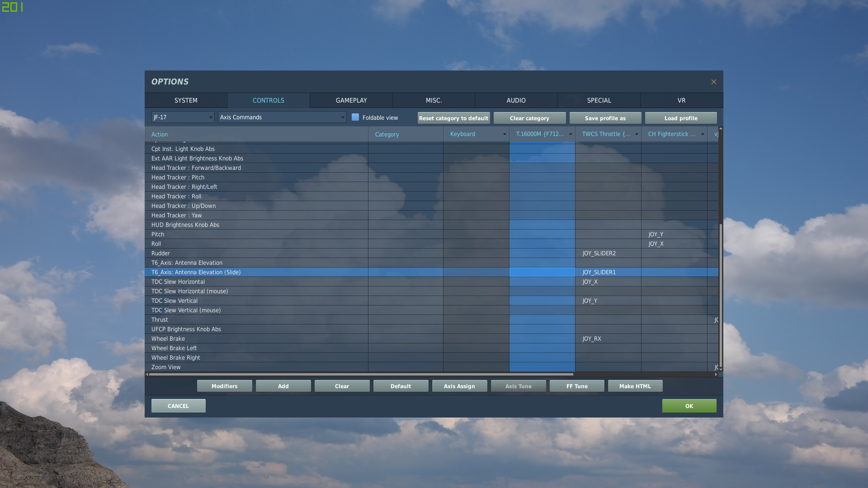Viewport: 868px width, 488px height.
Task: Expand the TWCS Throttle column dropdown arrow
Action: tap(637, 134)
